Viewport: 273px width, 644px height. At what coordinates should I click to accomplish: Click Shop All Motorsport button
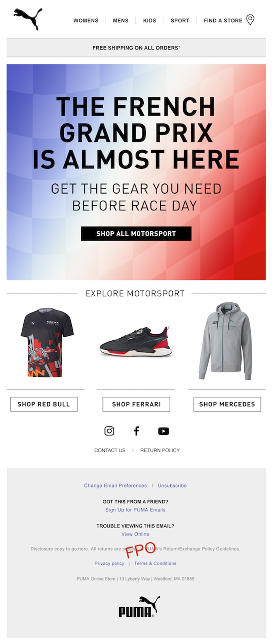click(136, 234)
